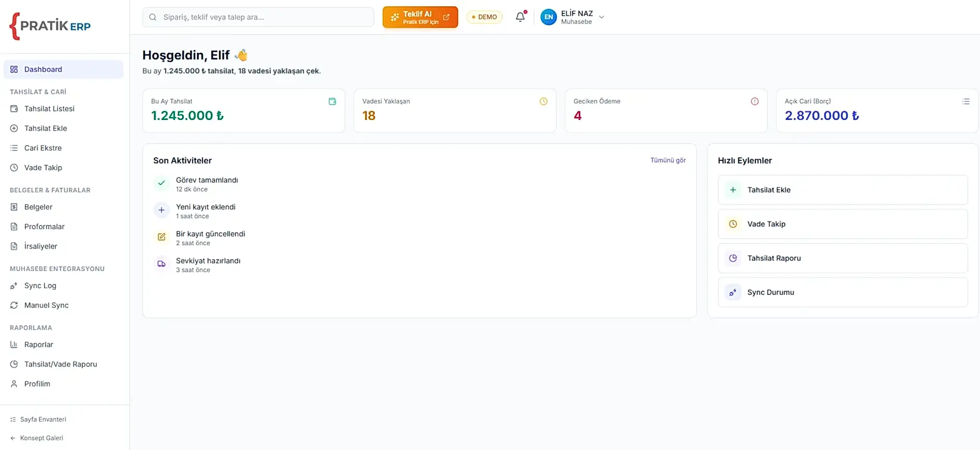Open the Sync Durumu quick action
This screenshot has width=980, height=450.
tap(842, 292)
